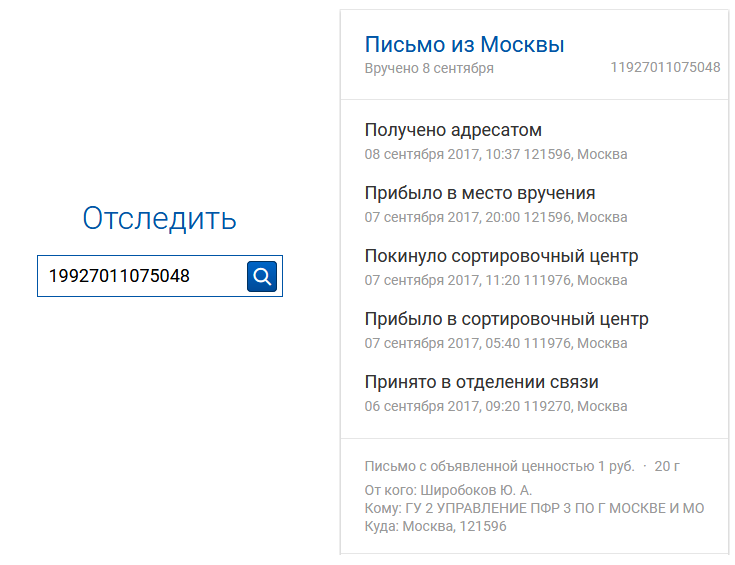Image resolution: width=735 pixels, height=565 pixels.
Task: Click the 'Прибыло в место вручения' event
Action: [x=480, y=193]
